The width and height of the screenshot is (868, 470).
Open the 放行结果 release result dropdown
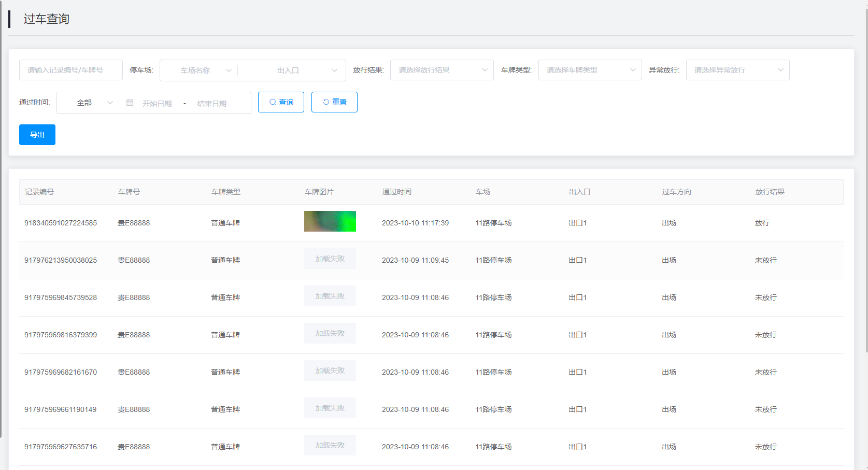coord(442,70)
